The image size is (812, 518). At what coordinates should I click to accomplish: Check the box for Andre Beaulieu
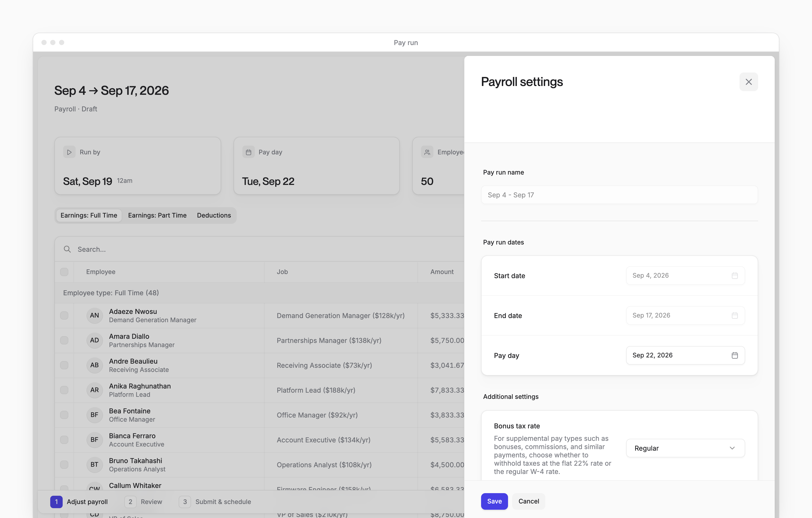[x=64, y=365]
